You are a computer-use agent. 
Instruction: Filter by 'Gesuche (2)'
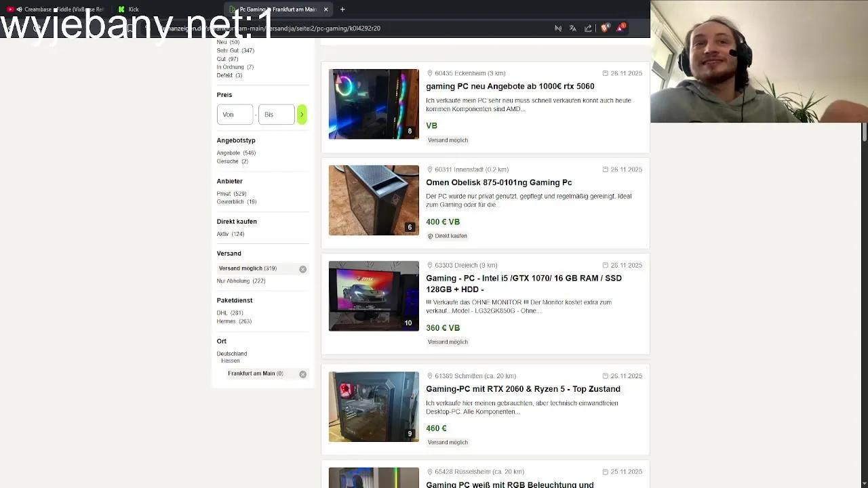click(x=232, y=161)
